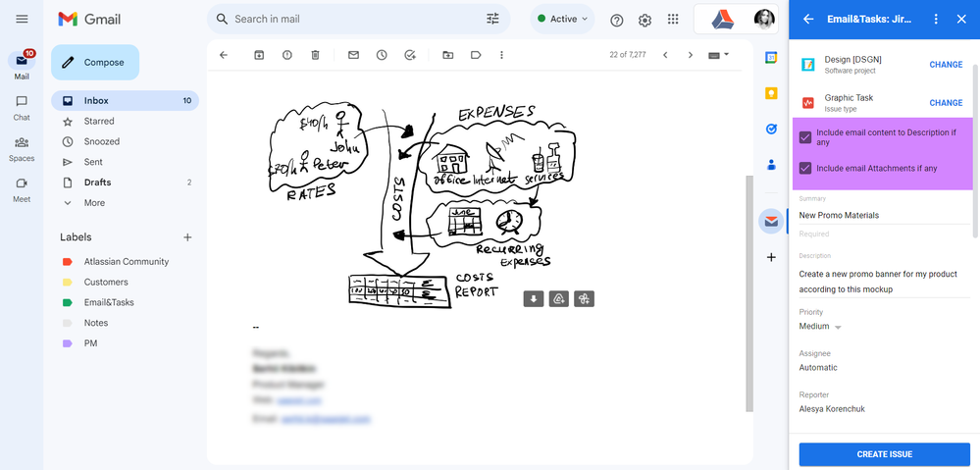Report email as spam
This screenshot has height=470, width=980.
point(286,55)
